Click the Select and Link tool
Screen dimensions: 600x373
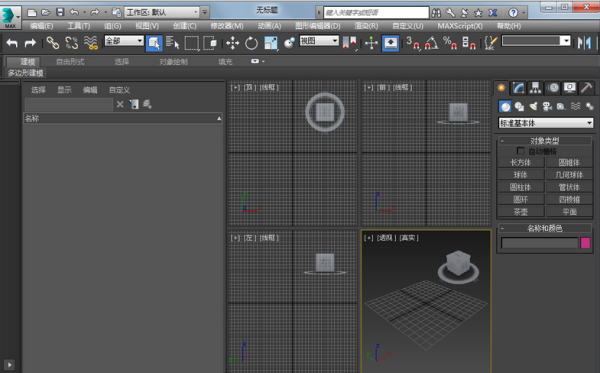[x=52, y=42]
